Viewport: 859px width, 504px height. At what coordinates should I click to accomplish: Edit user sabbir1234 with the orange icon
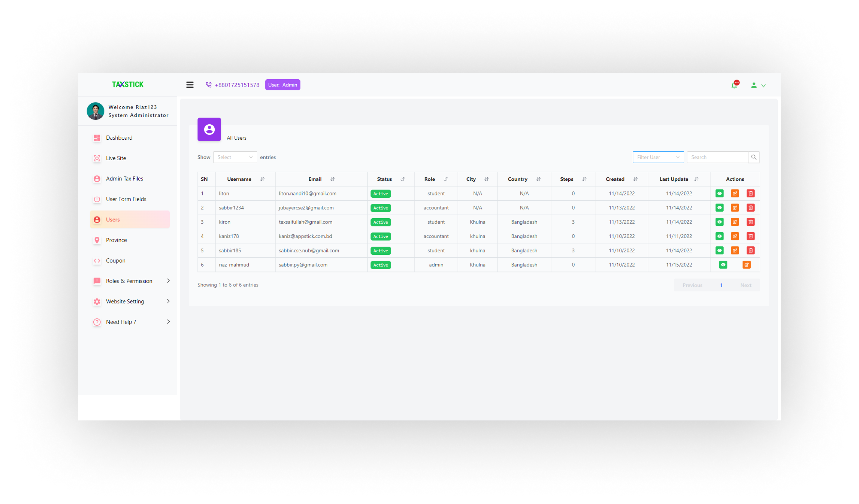(735, 208)
